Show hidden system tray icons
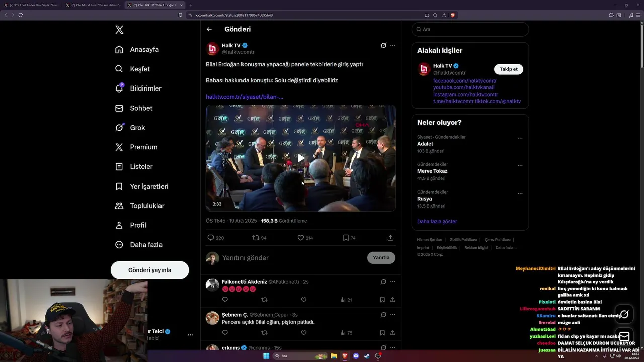The height and width of the screenshot is (362, 644). click(596, 356)
